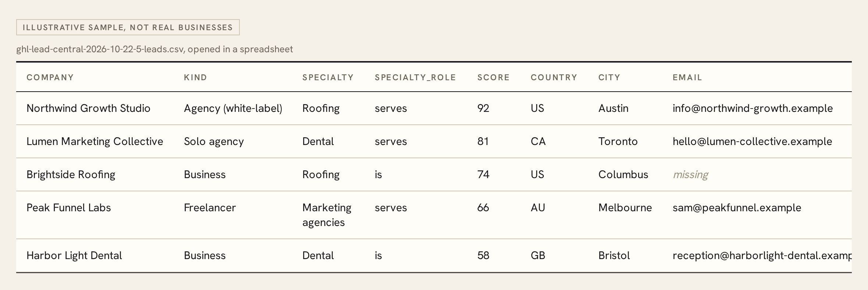Click the COMPANY column header

(50, 77)
